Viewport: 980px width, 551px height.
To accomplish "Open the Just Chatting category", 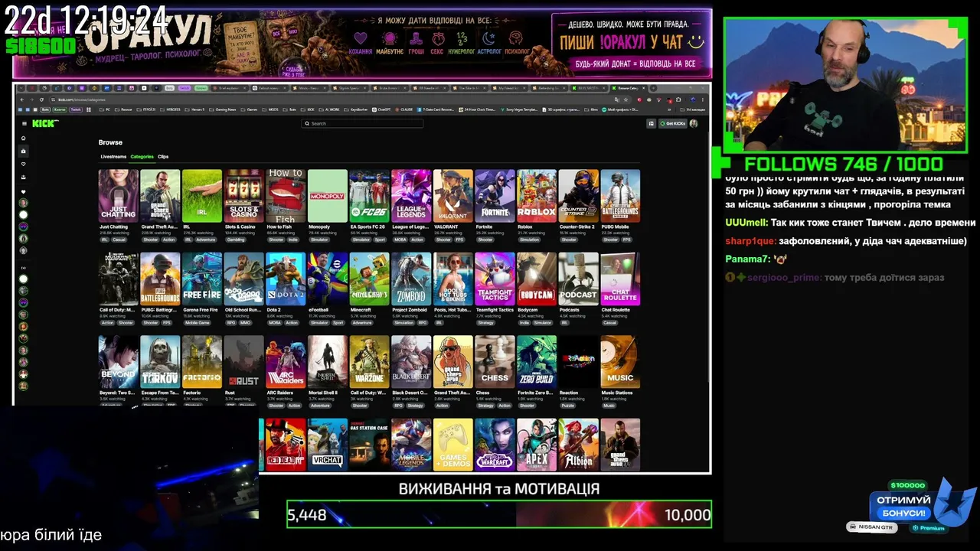I will click(x=119, y=196).
